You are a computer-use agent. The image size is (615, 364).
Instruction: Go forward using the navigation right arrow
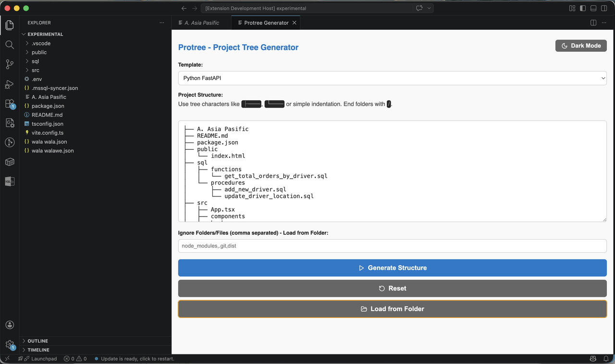point(195,8)
